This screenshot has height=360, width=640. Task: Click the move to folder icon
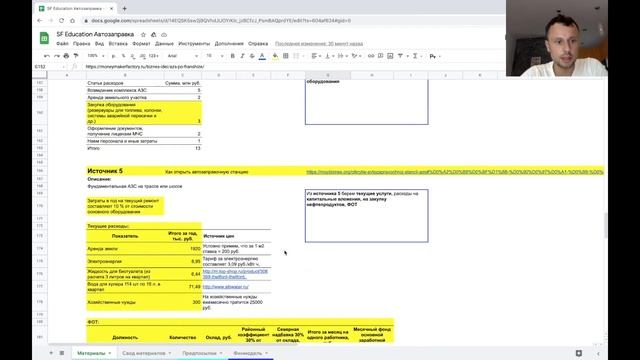(x=153, y=35)
